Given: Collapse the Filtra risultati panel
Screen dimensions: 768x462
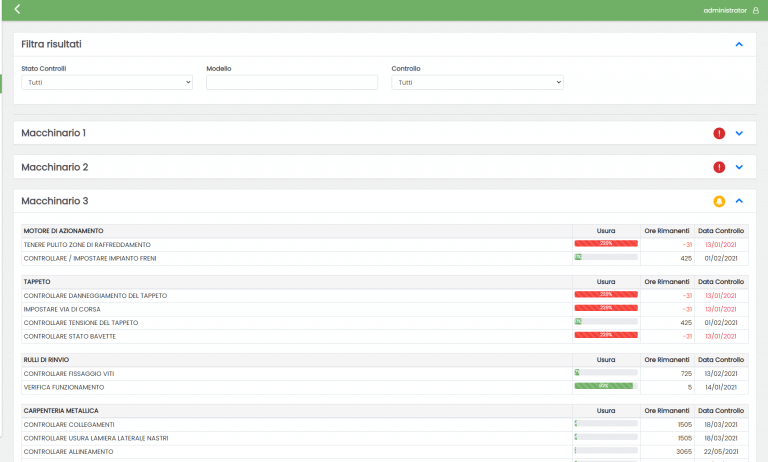Looking at the screenshot, I should coord(739,44).
